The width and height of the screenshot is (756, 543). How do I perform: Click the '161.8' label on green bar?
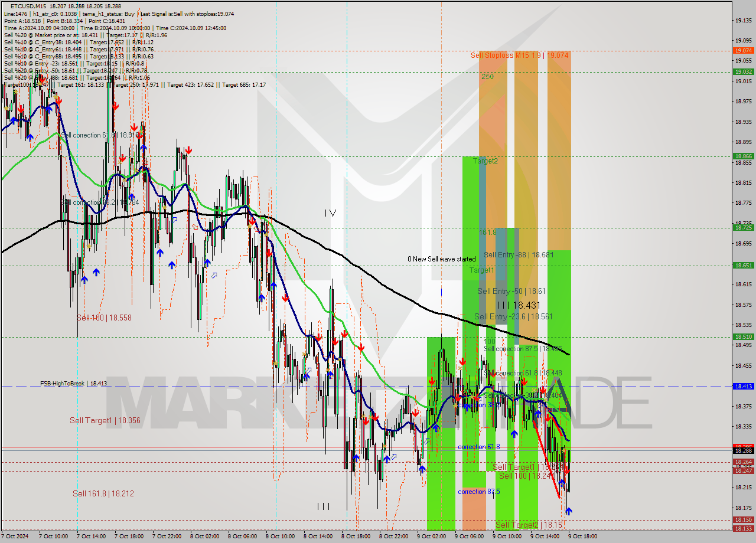coord(487,233)
